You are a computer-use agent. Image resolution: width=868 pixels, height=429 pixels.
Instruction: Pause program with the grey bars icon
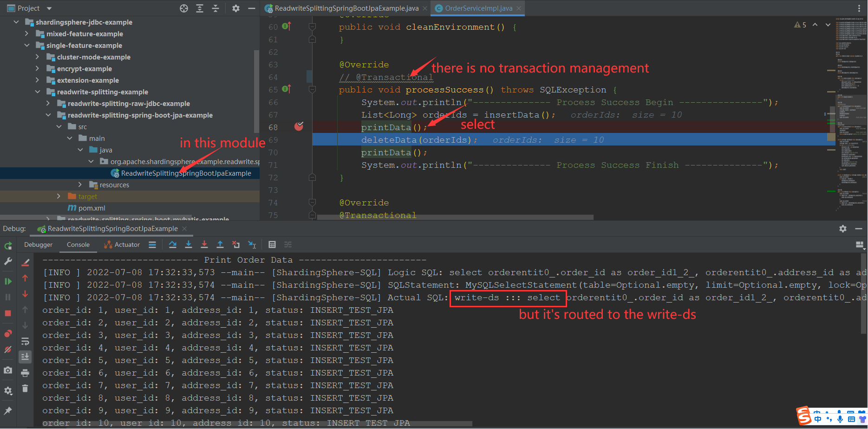click(8, 297)
